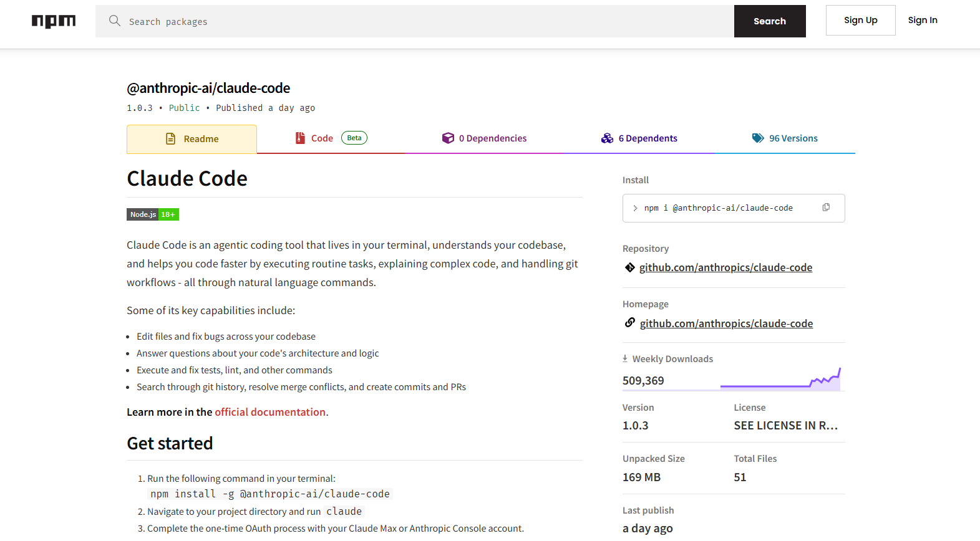View the 96 Versions tab
Screen dimensions: 980x541
click(x=785, y=138)
